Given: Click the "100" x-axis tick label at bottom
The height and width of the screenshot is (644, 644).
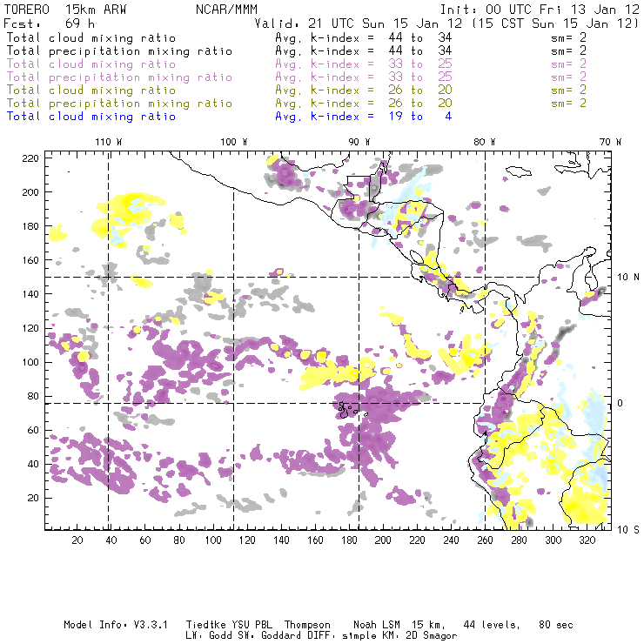Looking at the screenshot, I should 213,540.
